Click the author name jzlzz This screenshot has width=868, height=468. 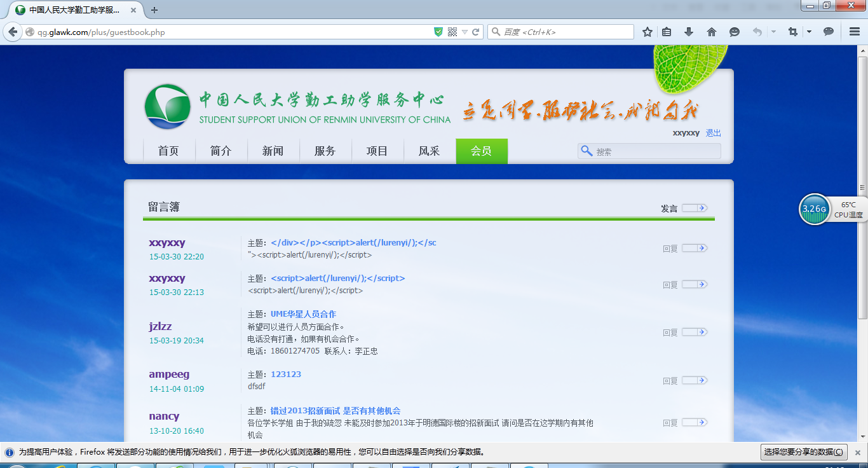(160, 326)
